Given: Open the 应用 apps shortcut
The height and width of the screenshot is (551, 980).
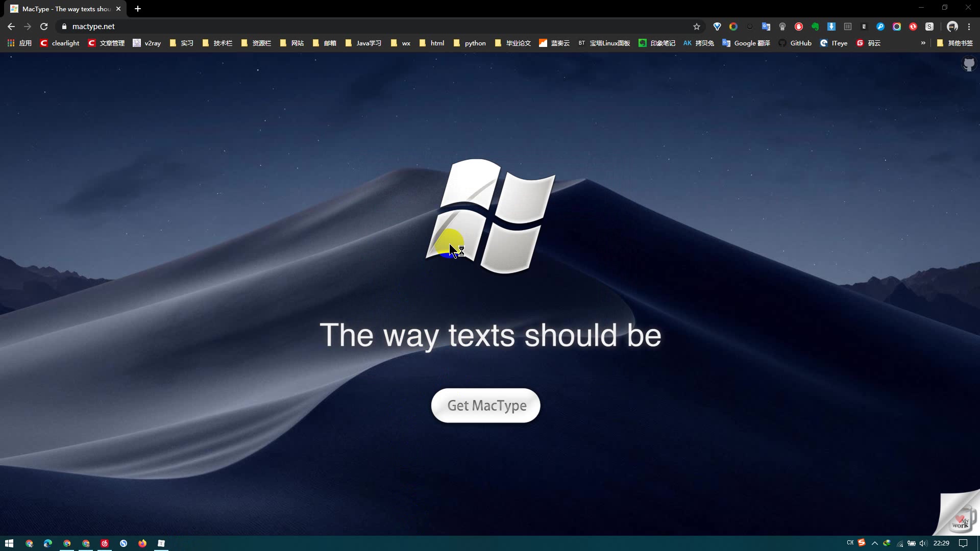Looking at the screenshot, I should pyautogui.click(x=19, y=43).
